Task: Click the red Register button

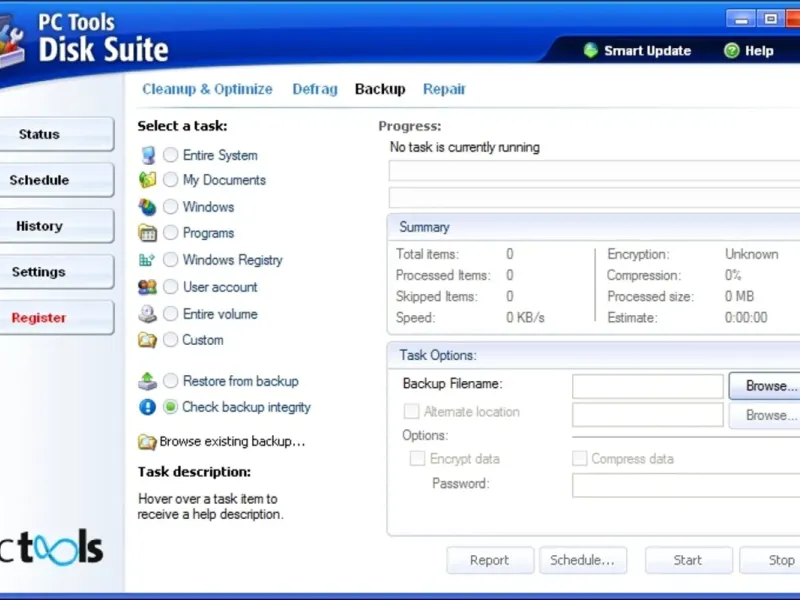Action: pos(56,318)
